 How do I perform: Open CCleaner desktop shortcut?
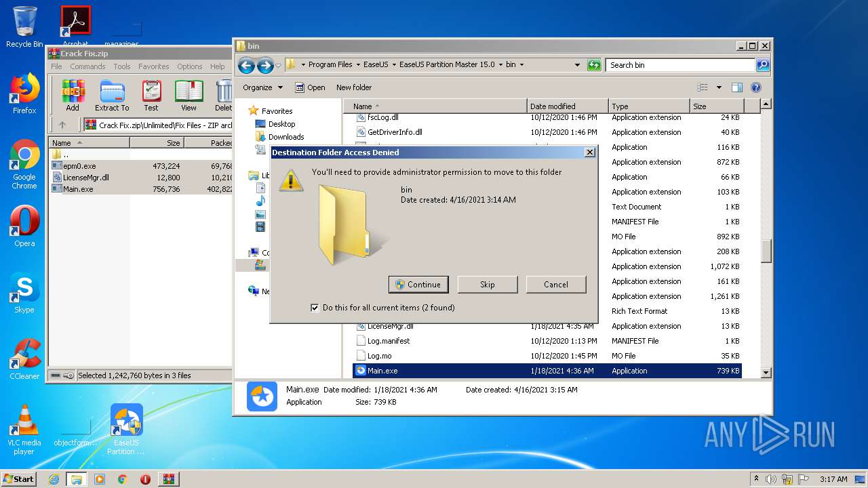coord(24,359)
